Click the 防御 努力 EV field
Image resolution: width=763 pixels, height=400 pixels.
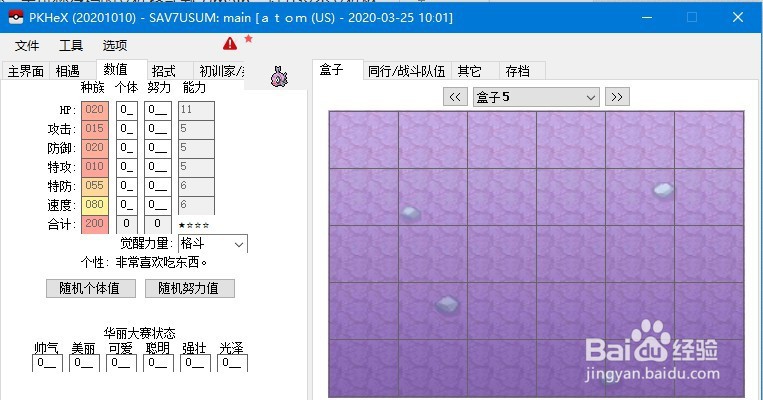point(158,148)
